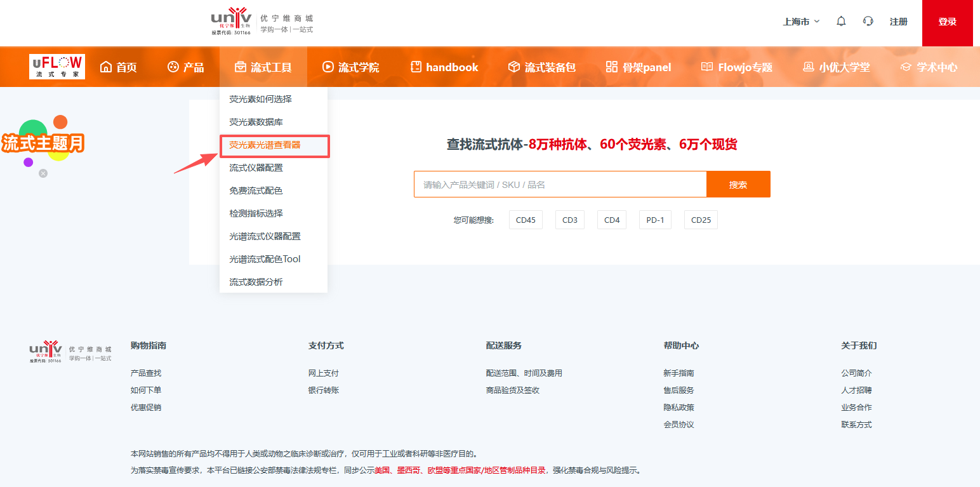Viewport: 980px width, 487px height.
Task: Click the customer service headset icon
Action: click(868, 22)
